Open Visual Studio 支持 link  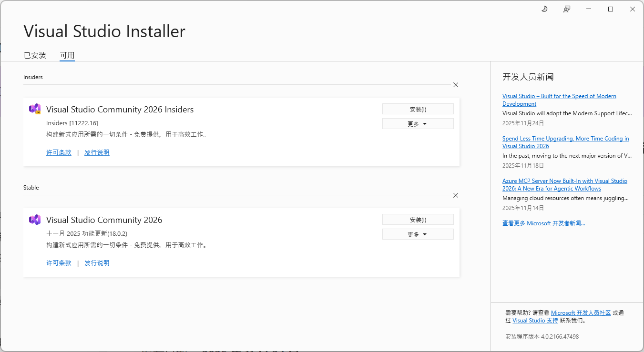[x=535, y=321]
